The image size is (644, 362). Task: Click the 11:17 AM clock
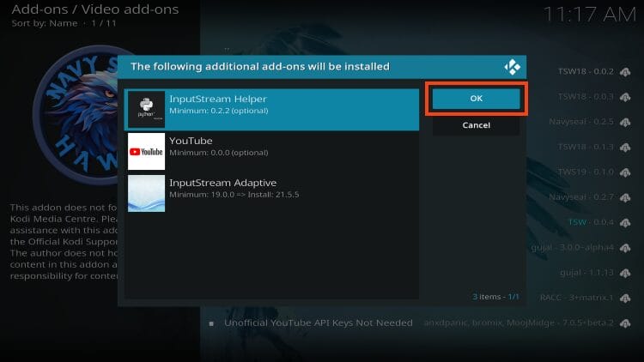tap(589, 15)
